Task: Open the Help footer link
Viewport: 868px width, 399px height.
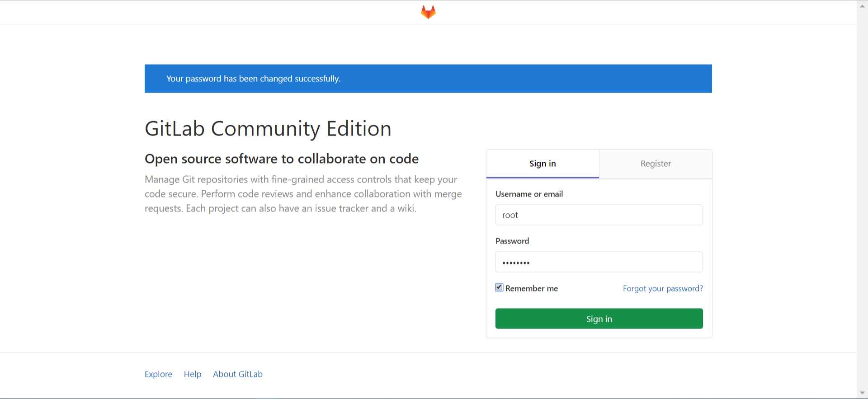Action: click(193, 374)
